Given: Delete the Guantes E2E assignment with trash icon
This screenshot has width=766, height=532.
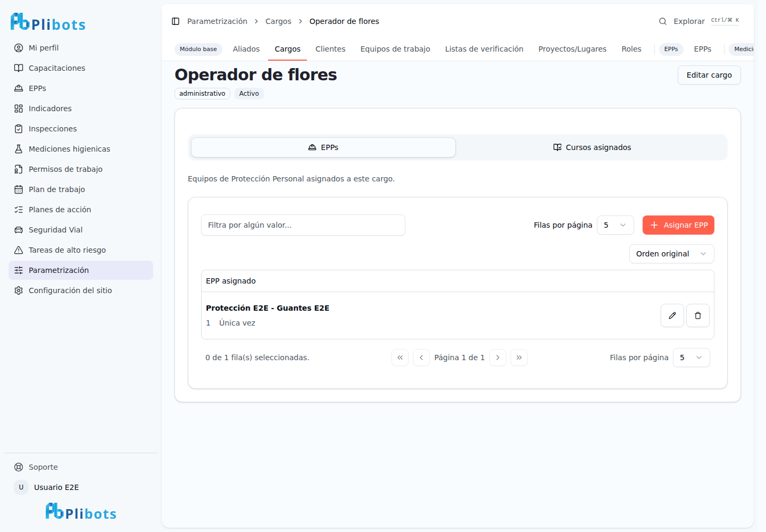Looking at the screenshot, I should coord(698,315).
